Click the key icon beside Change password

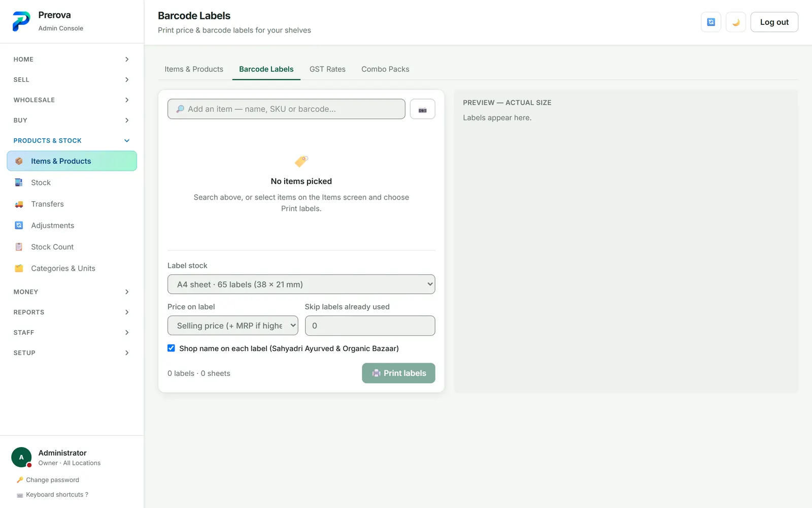(20, 480)
